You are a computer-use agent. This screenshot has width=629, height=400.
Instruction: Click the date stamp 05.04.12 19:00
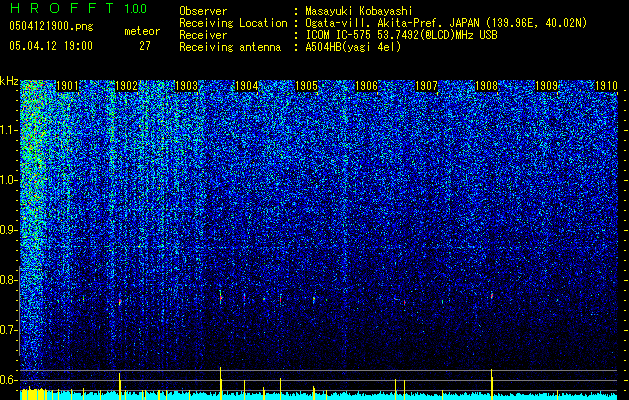click(51, 46)
